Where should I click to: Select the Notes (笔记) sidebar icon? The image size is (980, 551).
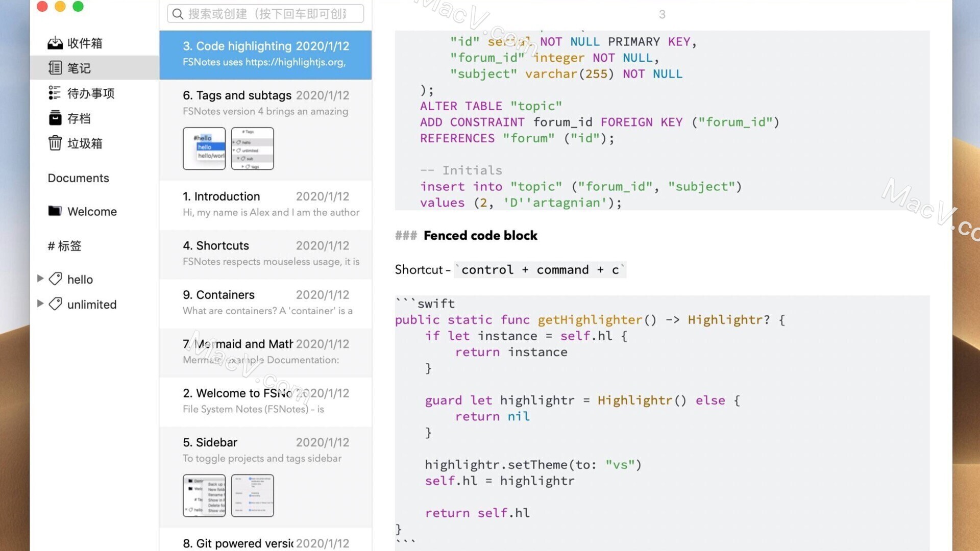(x=55, y=68)
